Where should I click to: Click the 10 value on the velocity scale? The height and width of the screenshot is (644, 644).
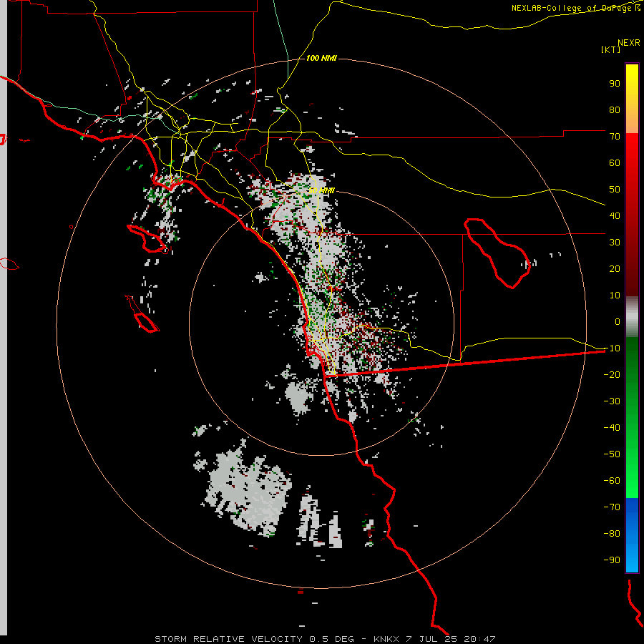[x=615, y=296]
